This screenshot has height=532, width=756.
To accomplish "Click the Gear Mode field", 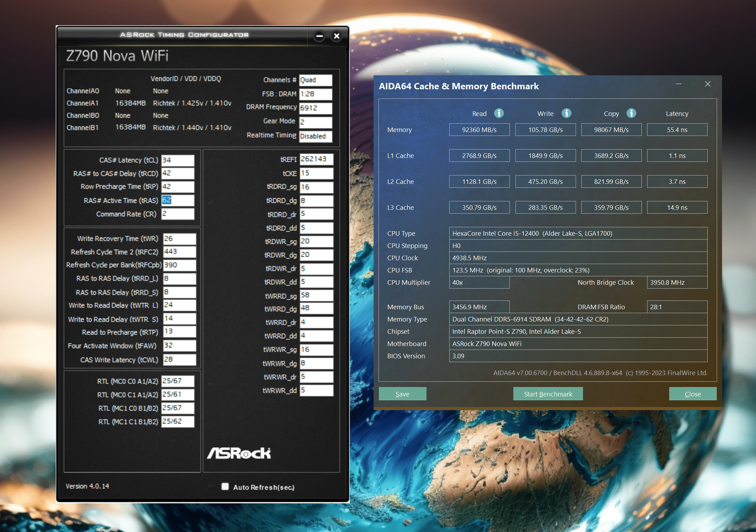I will click(x=315, y=122).
